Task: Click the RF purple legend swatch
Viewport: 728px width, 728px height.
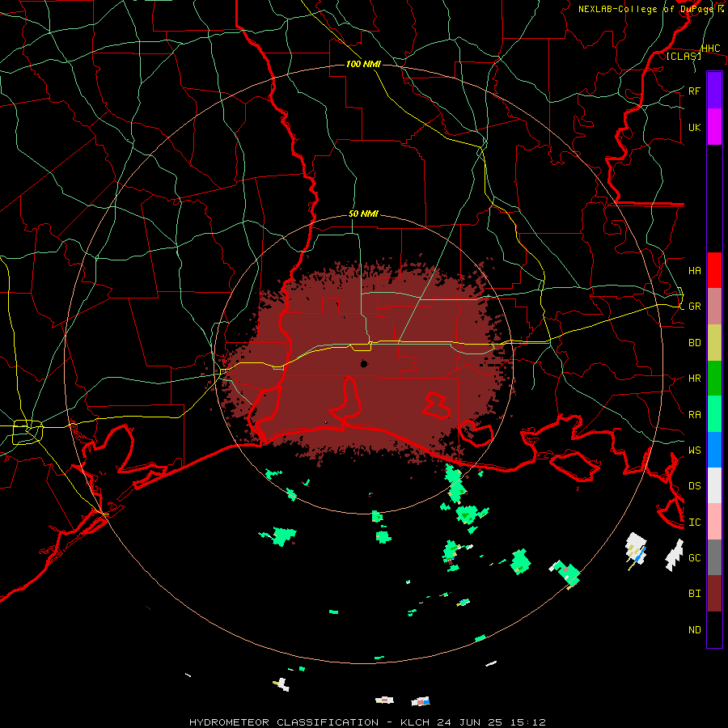Action: point(714,91)
